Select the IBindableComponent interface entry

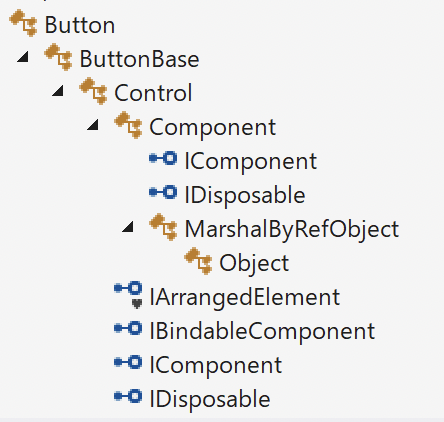263,332
